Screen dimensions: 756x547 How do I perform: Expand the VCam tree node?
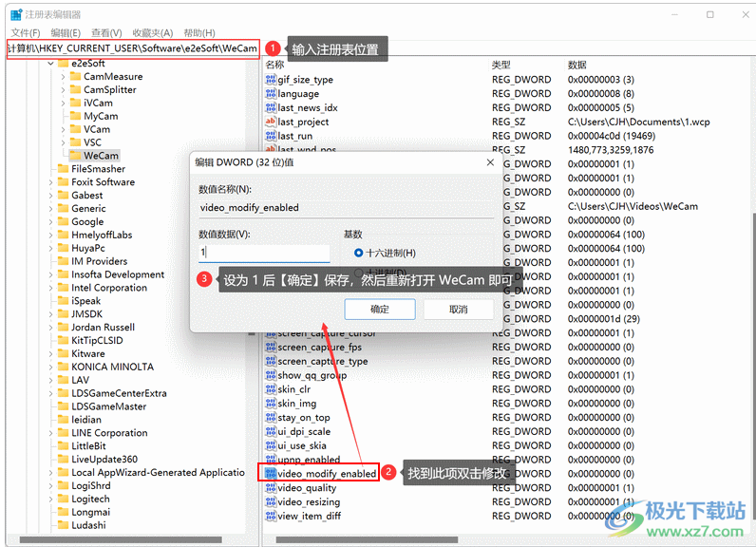point(63,129)
